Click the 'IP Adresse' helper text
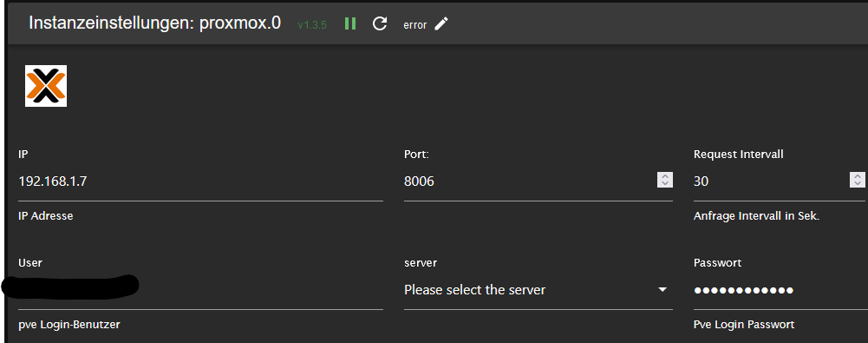The height and width of the screenshot is (343, 868). (x=46, y=215)
